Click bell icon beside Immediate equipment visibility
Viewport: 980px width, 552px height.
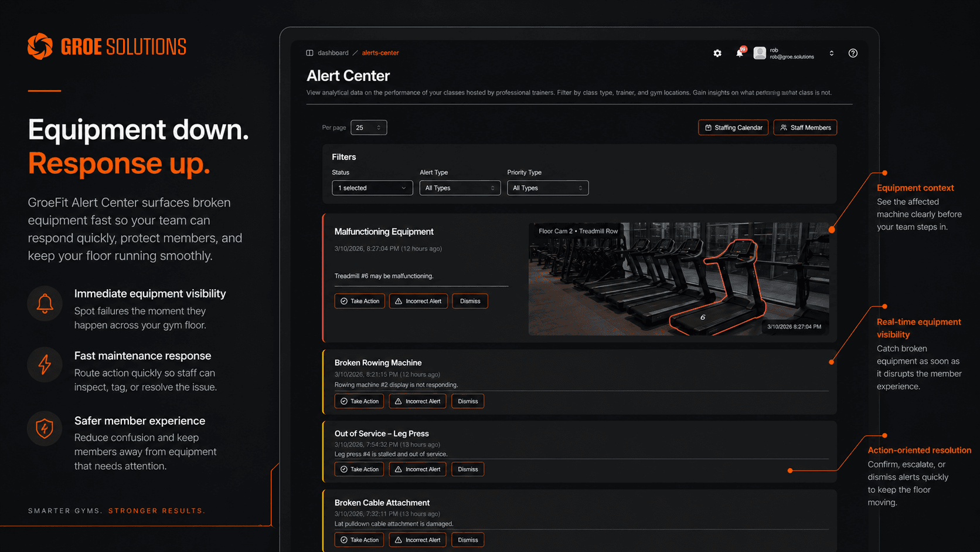[x=45, y=303]
